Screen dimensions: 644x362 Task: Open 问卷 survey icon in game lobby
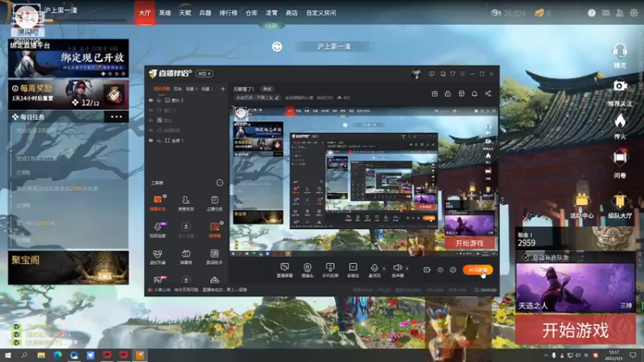[x=620, y=163]
